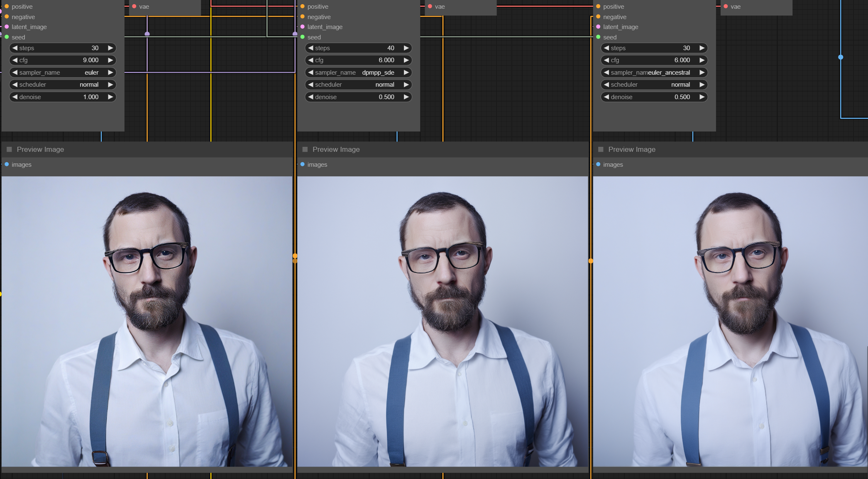Decrease cfg 9.000 with left arrow
This screenshot has height=479, width=868.
(x=15, y=60)
